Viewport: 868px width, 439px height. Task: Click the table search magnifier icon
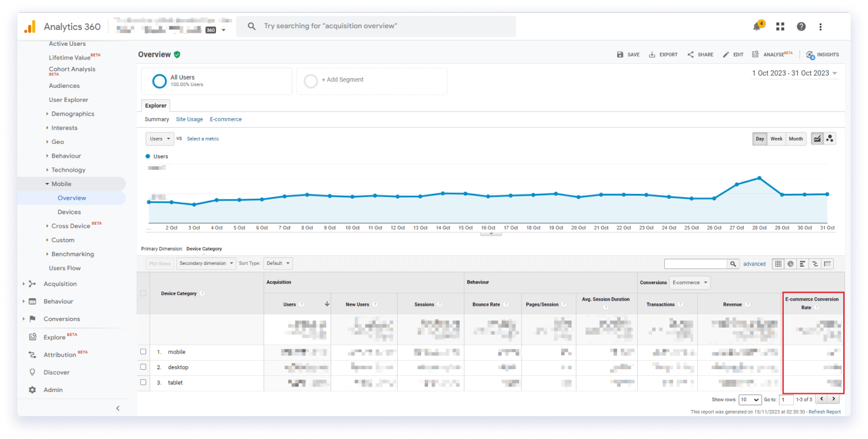click(733, 264)
